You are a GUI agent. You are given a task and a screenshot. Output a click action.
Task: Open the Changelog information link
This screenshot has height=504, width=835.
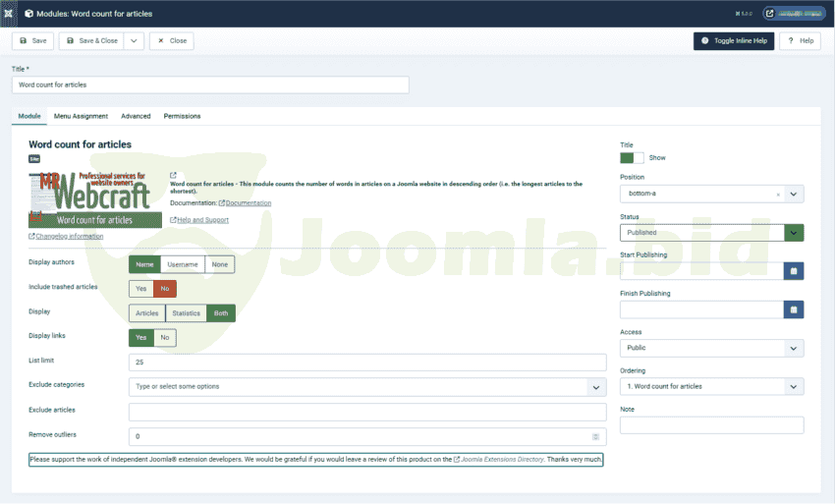click(69, 236)
